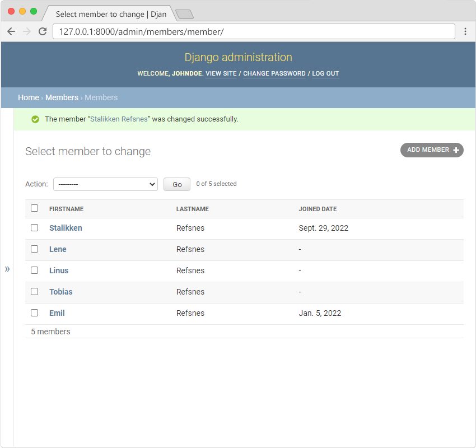Viewport: 476px width, 448px height.
Task: Open a new browser tab
Action: 184,14
